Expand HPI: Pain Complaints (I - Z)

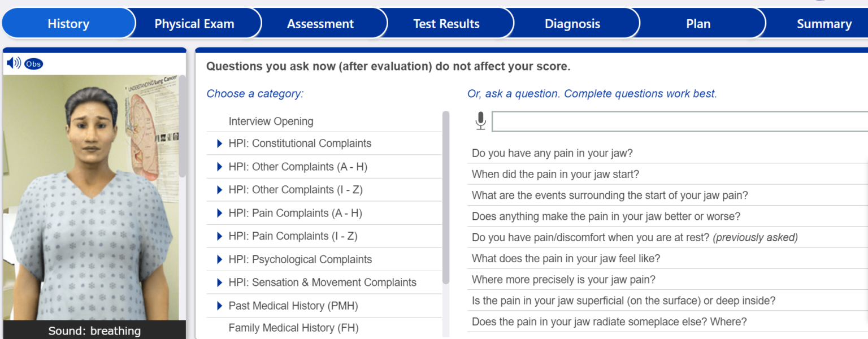coord(220,236)
